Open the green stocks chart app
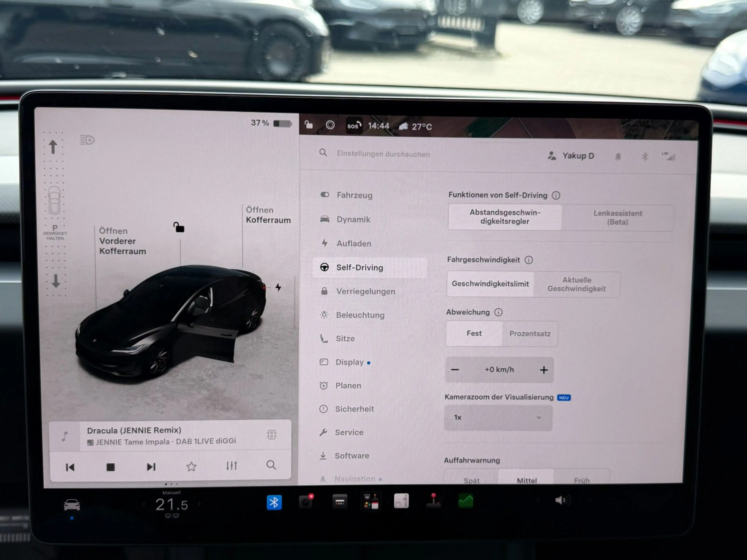 [x=466, y=501]
